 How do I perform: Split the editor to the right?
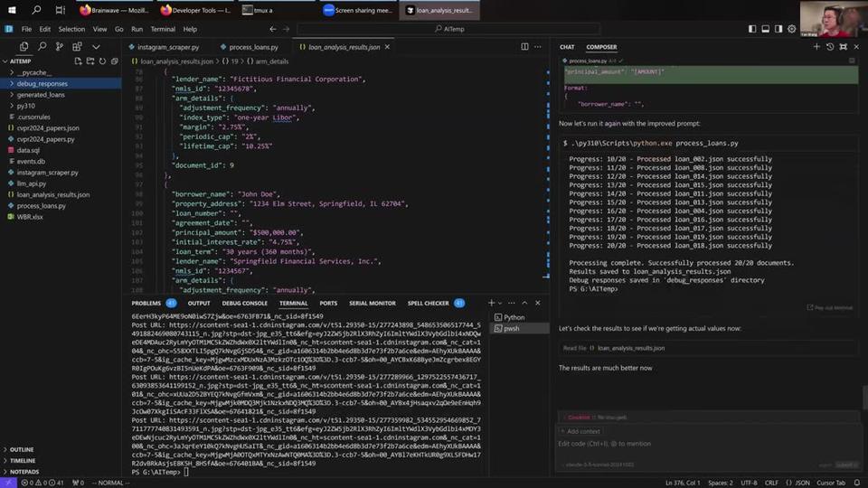[x=524, y=47]
